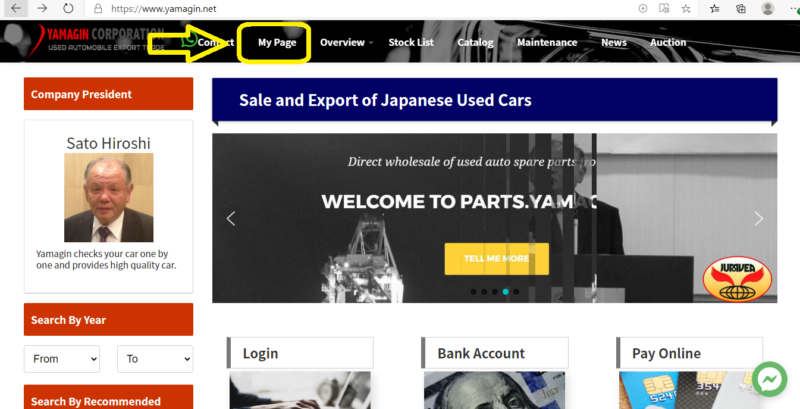Open the browser collections icon
800x409 pixels.
[741, 9]
